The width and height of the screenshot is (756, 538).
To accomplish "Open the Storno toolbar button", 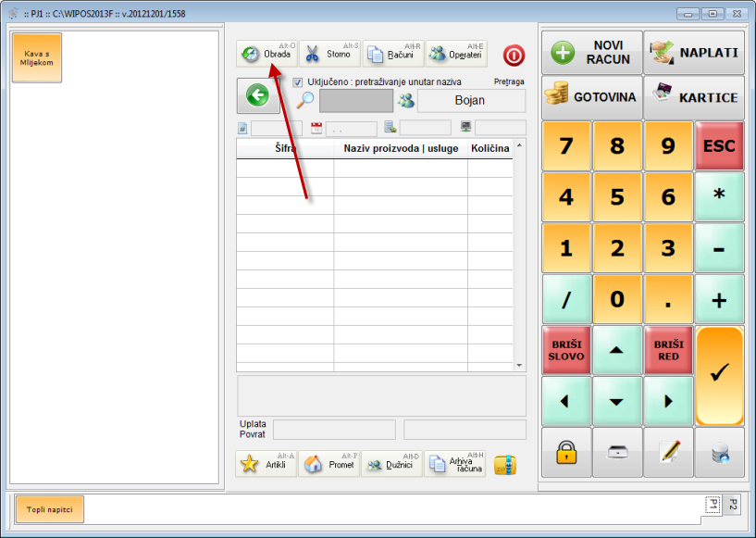I will coord(329,54).
